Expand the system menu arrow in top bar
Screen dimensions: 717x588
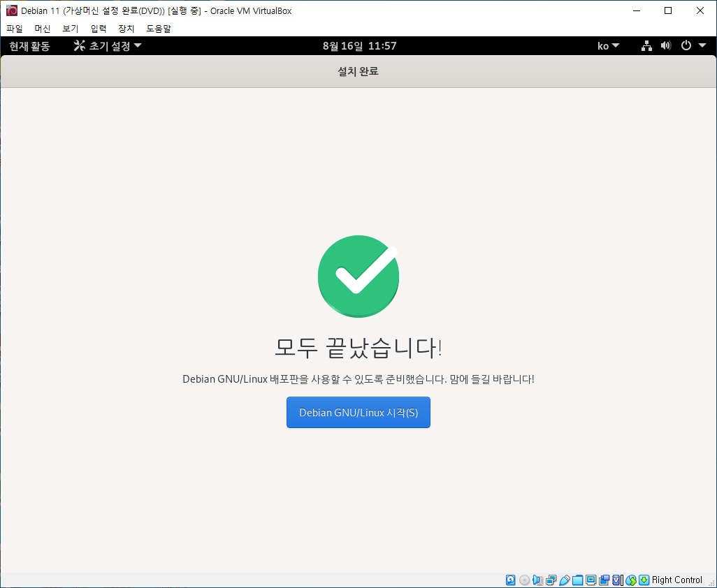(x=702, y=45)
